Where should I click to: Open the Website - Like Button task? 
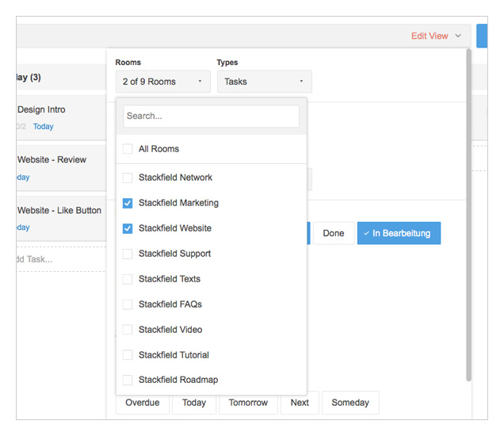tap(62, 218)
